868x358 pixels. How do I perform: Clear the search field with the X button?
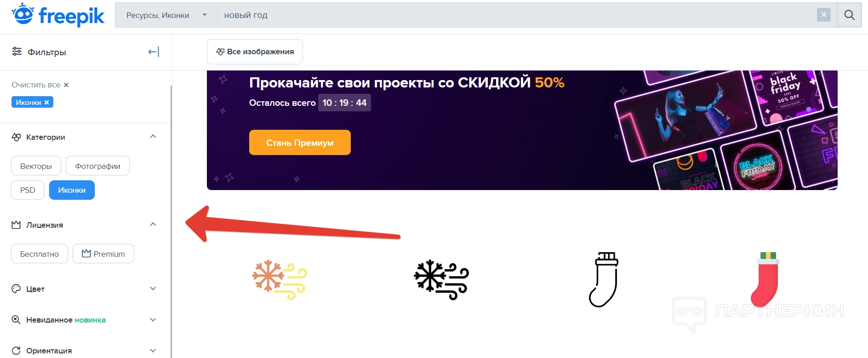[823, 15]
